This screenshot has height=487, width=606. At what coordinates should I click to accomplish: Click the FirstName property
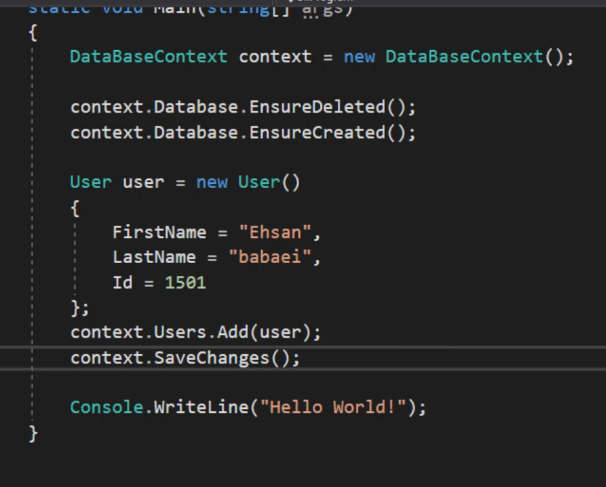(159, 232)
